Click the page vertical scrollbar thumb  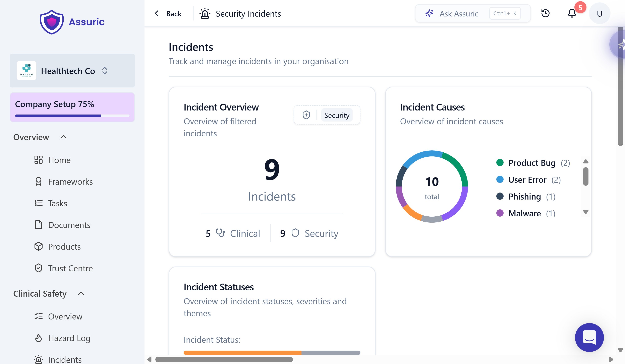[620, 87]
